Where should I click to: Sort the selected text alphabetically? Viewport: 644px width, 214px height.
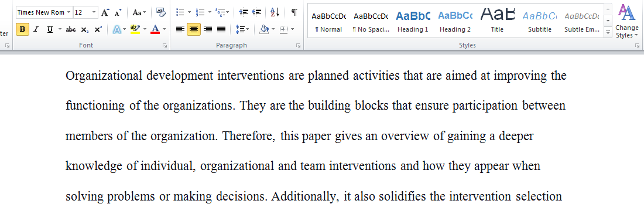(275, 12)
